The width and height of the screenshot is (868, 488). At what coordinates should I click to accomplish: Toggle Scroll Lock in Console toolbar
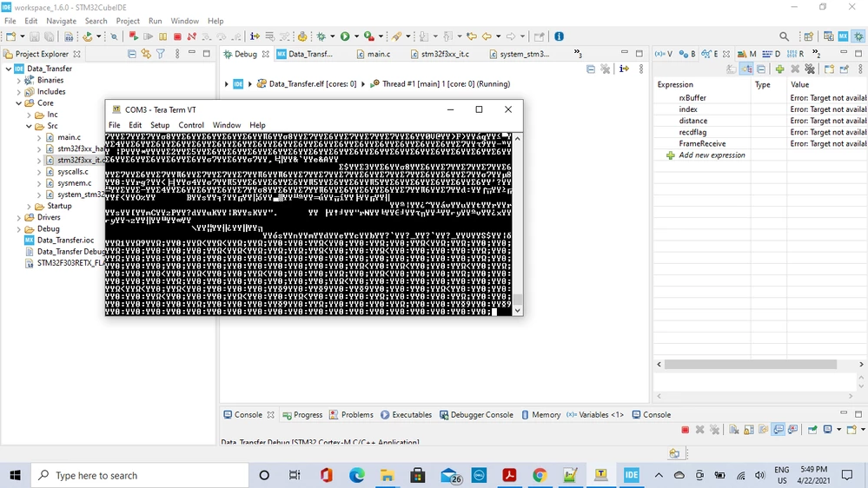click(749, 430)
